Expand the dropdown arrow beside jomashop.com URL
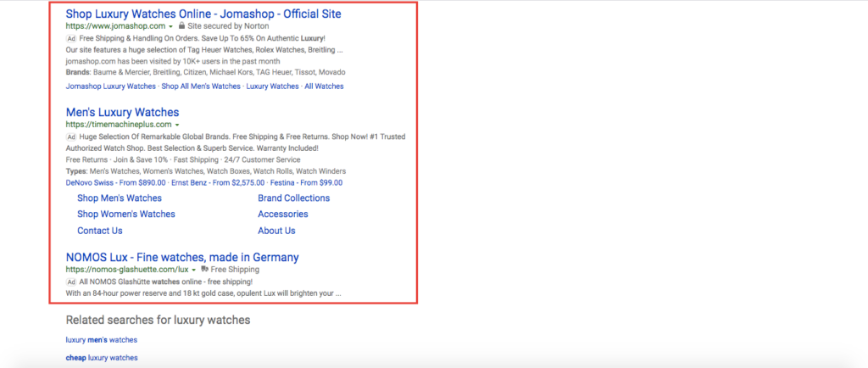The width and height of the screenshot is (868, 368). [171, 26]
